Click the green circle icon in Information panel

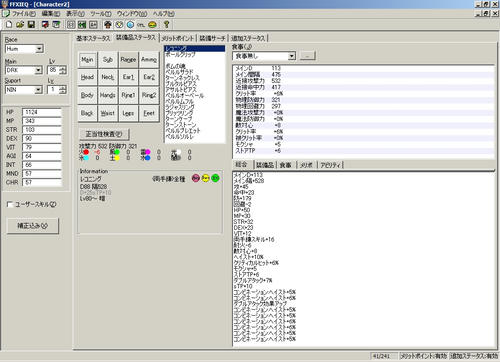click(x=216, y=178)
